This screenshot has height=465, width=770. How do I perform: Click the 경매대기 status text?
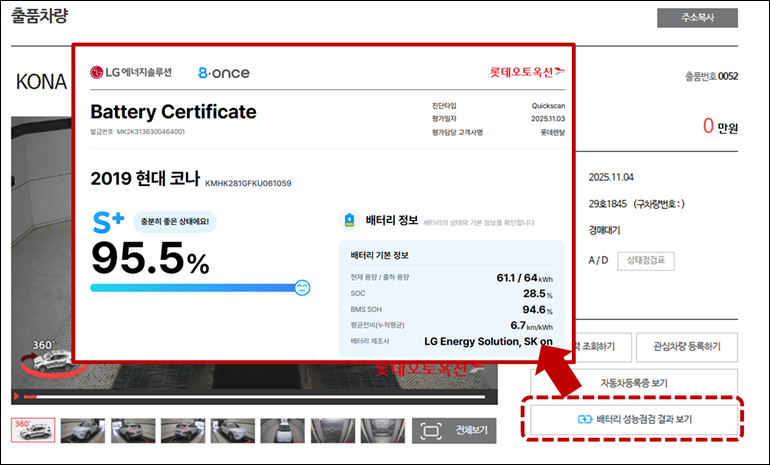coord(605,230)
